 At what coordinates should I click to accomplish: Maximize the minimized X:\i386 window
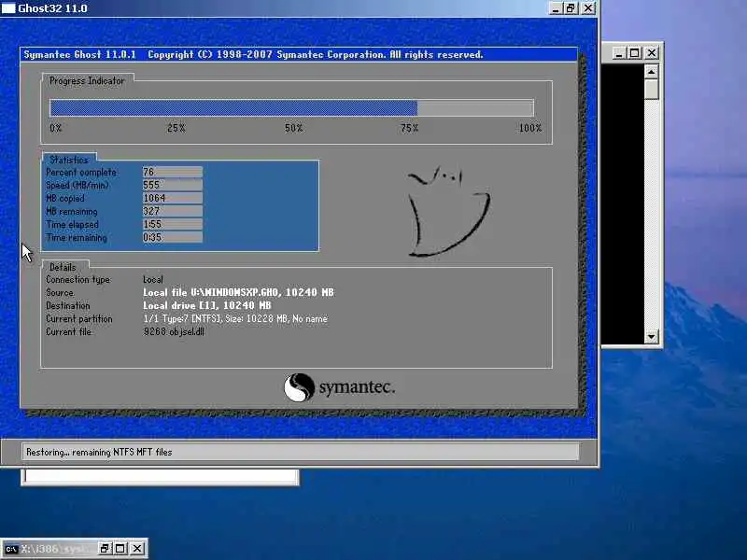tap(120, 549)
